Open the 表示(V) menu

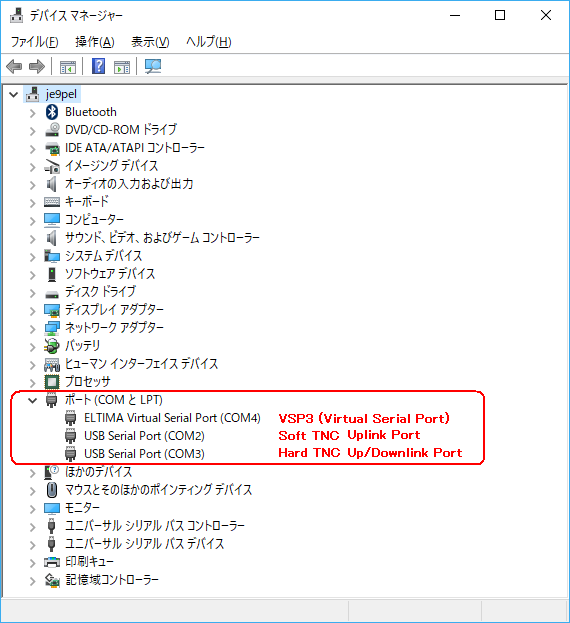(150, 42)
